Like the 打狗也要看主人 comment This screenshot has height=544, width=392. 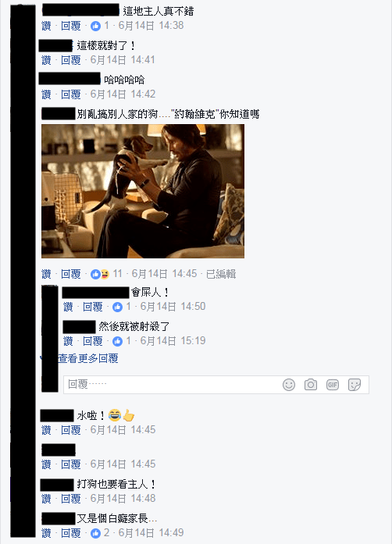click(x=46, y=498)
